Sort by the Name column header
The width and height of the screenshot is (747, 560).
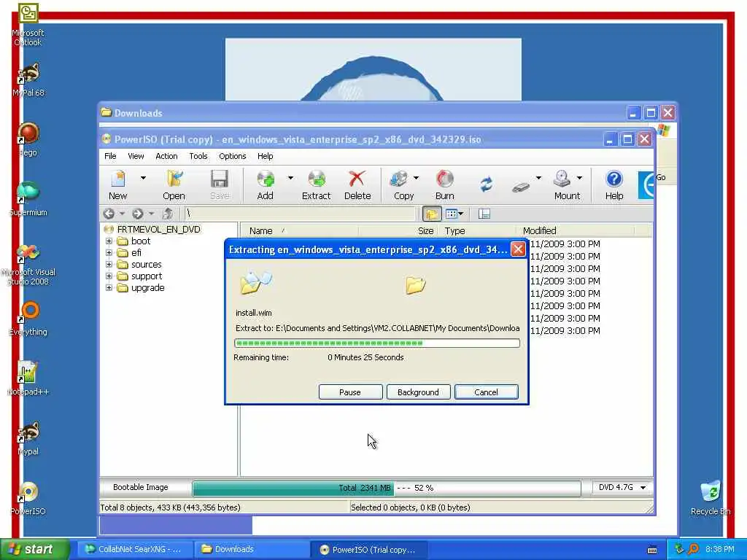click(x=299, y=231)
